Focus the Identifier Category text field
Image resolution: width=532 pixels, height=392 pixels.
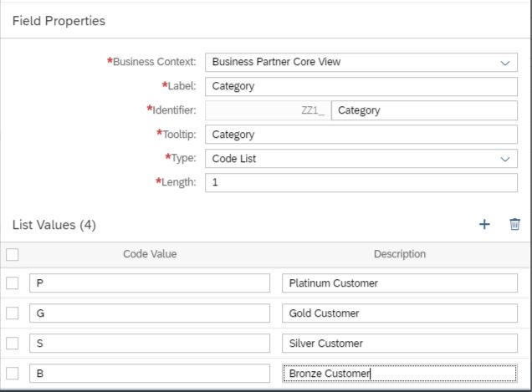424,110
